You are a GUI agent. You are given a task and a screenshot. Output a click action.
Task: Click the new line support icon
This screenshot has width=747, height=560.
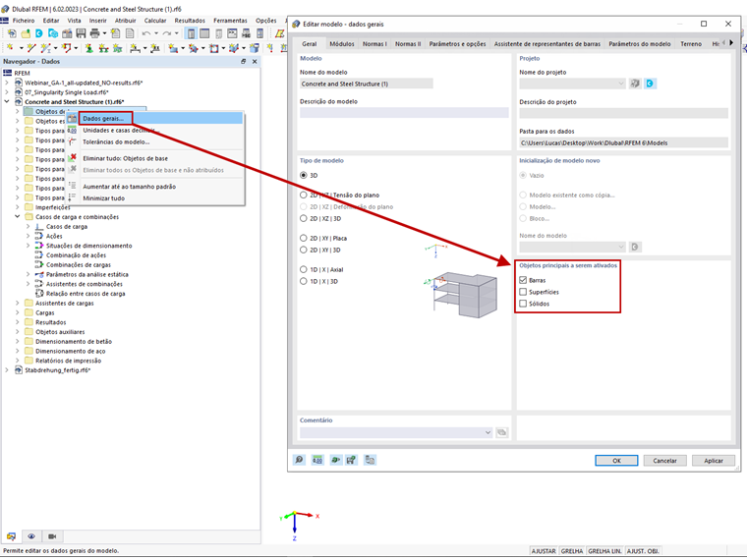(x=103, y=47)
